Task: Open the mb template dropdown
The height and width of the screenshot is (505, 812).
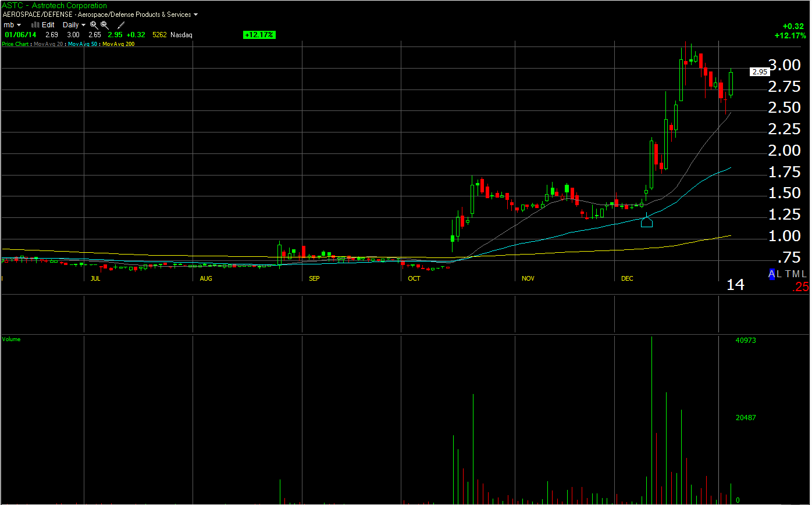Action: (x=12, y=25)
